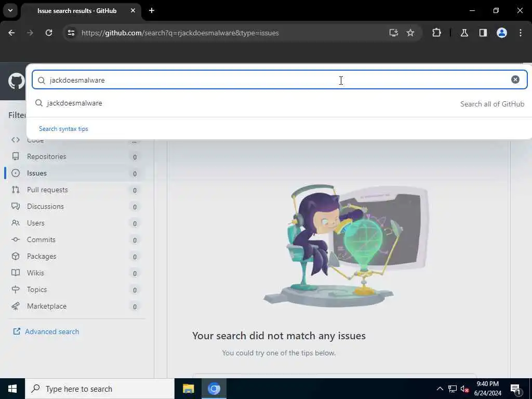Screen dimensions: 532x399
Task: Open File Explorer from the taskbar
Action: pyautogui.click(x=188, y=389)
